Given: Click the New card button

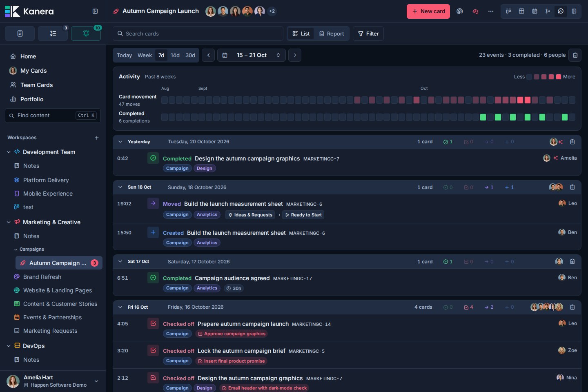Looking at the screenshot, I should [x=428, y=11].
